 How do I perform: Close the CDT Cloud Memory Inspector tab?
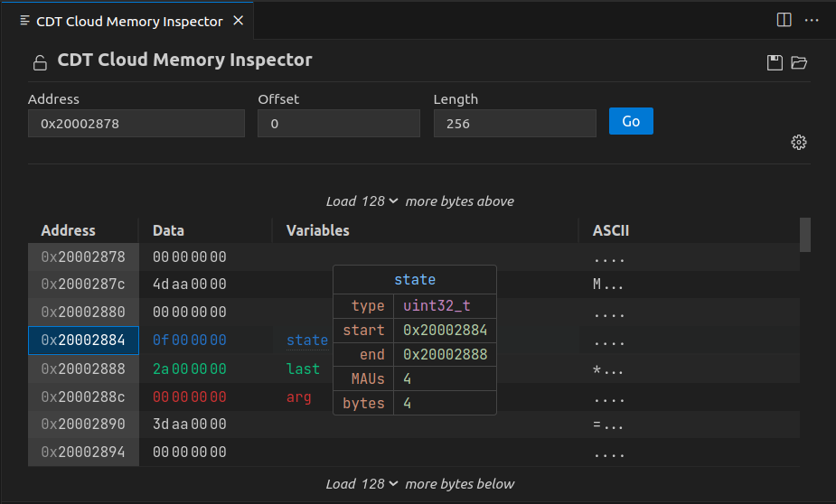(239, 20)
